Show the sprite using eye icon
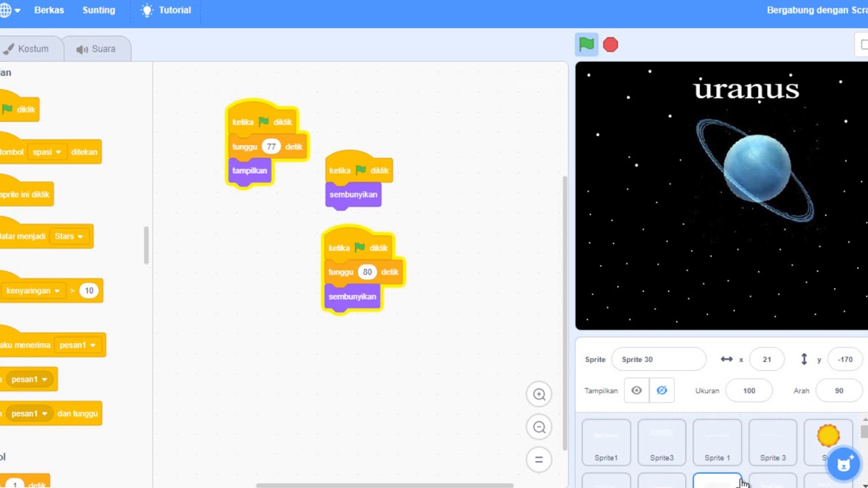The image size is (868, 488). [x=636, y=390]
